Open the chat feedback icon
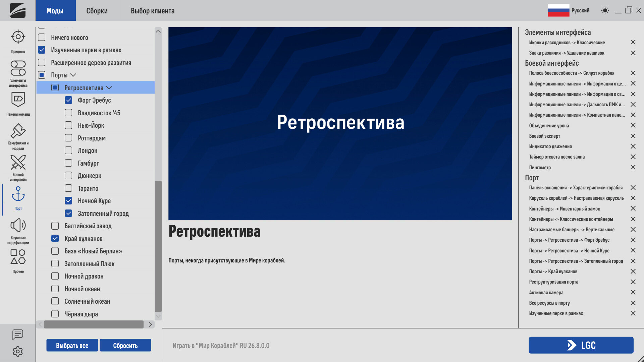Viewport: 644px width, 362px height. pyautogui.click(x=18, y=334)
